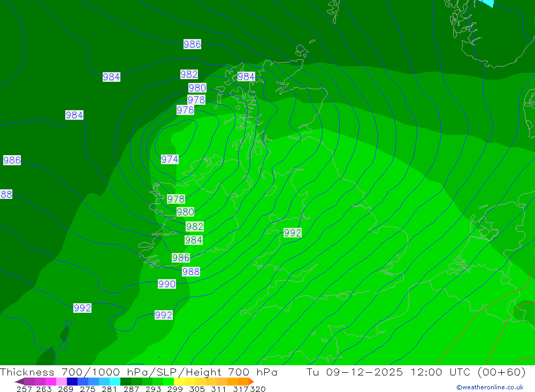Click the purple left arrow tip of the colorbar
The height and width of the screenshot is (392, 535).
(x=19, y=382)
